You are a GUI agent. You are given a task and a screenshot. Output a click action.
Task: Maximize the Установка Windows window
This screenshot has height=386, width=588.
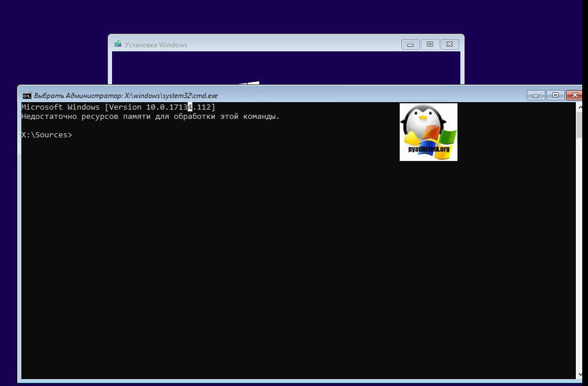pos(430,44)
